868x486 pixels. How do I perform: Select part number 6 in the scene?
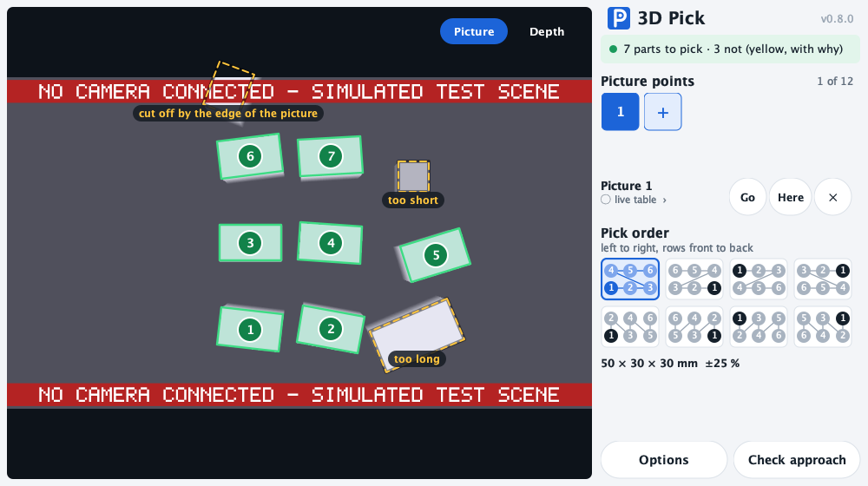pyautogui.click(x=250, y=156)
